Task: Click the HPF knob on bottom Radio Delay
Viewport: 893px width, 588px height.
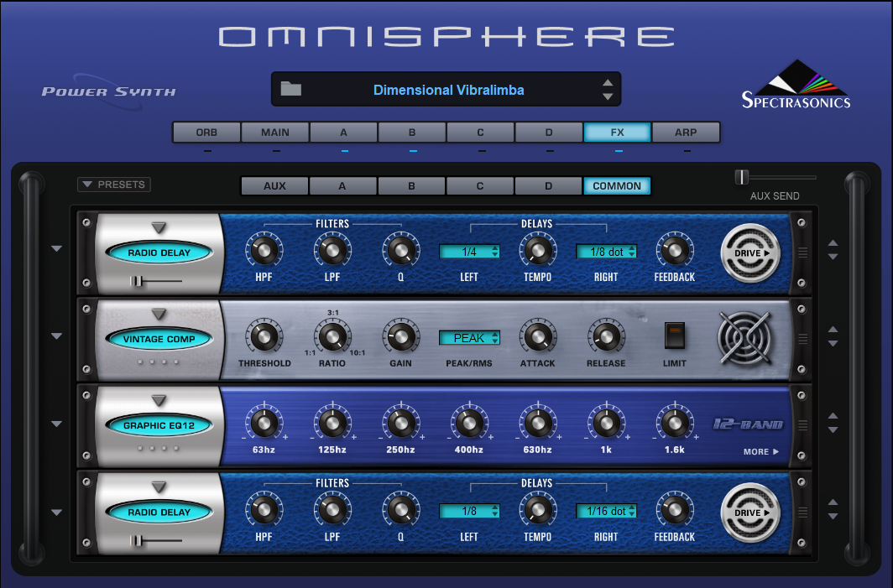Action: (264, 509)
